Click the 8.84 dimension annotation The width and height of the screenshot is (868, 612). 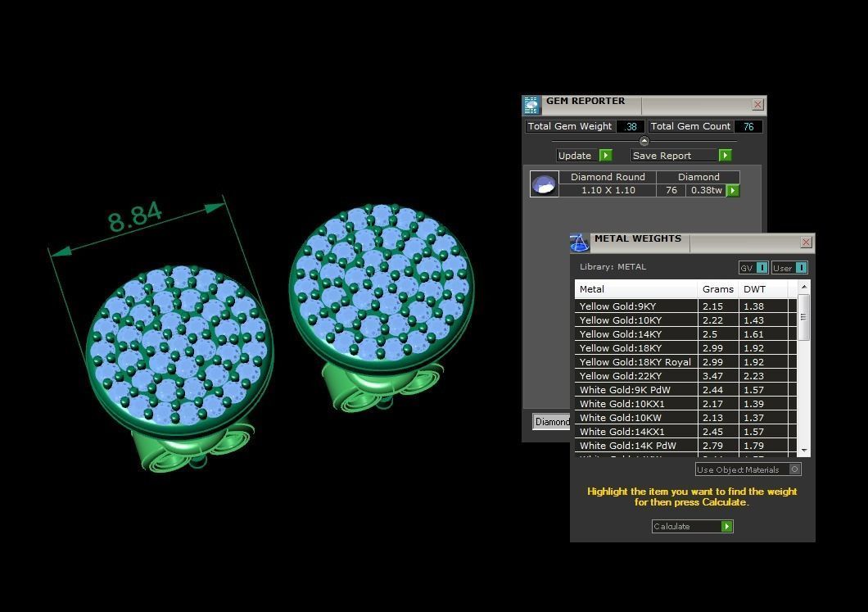click(134, 216)
